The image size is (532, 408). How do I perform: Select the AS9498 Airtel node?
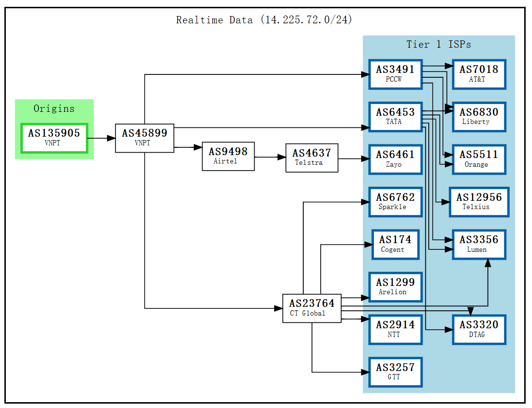point(228,156)
